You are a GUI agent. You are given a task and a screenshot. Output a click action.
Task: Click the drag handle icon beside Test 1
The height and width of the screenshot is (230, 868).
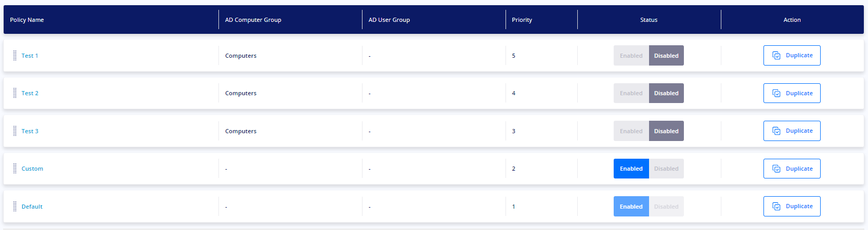point(15,56)
